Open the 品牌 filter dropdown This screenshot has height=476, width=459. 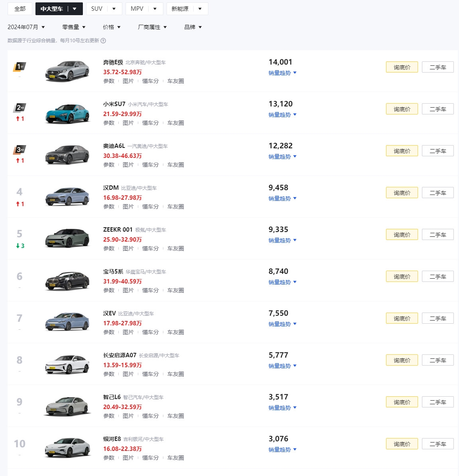[x=193, y=27]
